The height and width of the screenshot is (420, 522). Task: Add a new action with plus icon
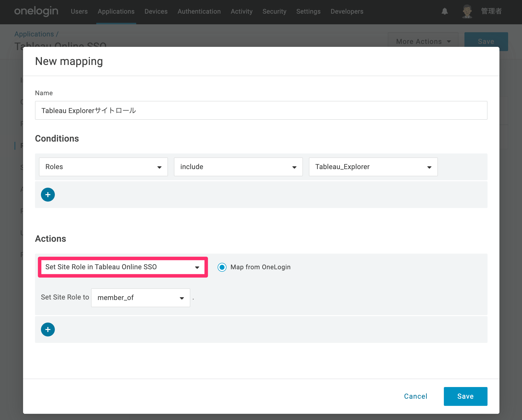pyautogui.click(x=48, y=330)
